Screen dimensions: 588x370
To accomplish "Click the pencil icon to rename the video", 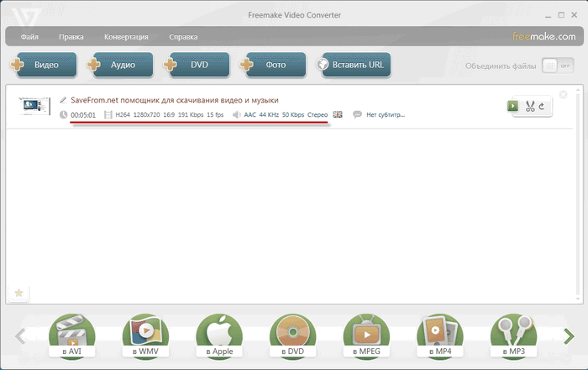I will (x=63, y=100).
